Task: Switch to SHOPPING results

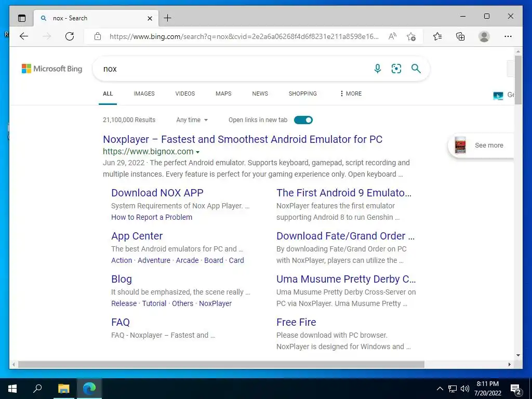Action: (x=303, y=94)
